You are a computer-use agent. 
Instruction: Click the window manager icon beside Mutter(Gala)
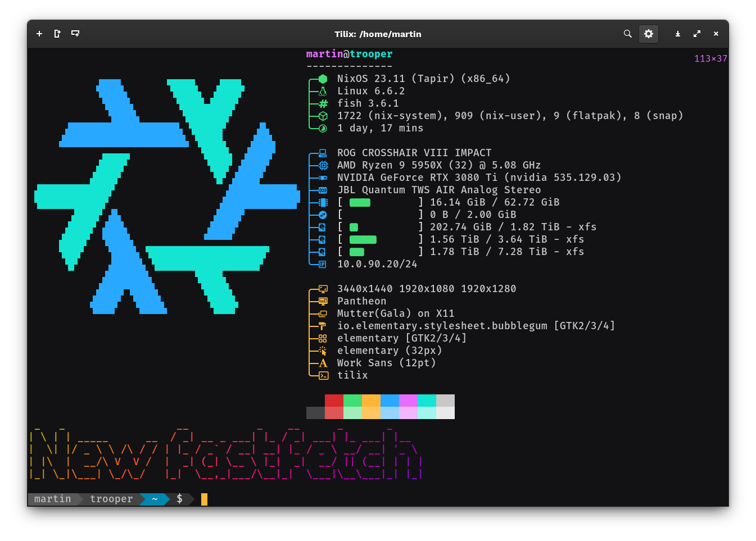pos(323,313)
